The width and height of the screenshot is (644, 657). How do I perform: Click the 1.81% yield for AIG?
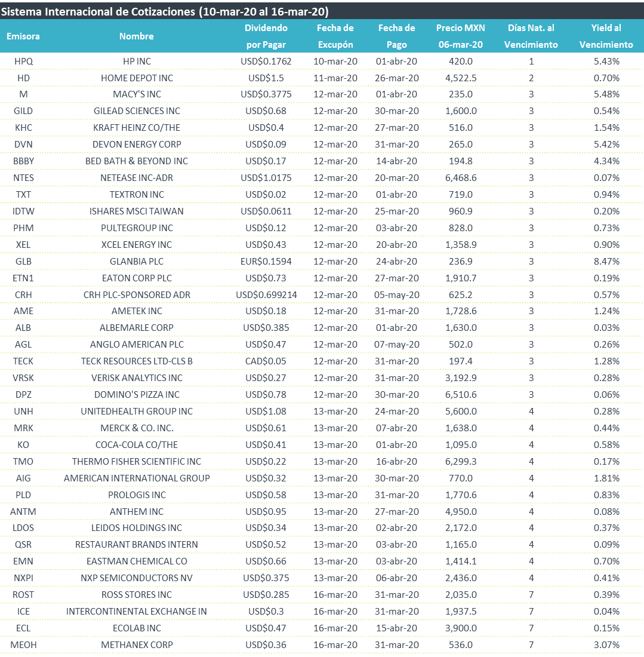(606, 478)
